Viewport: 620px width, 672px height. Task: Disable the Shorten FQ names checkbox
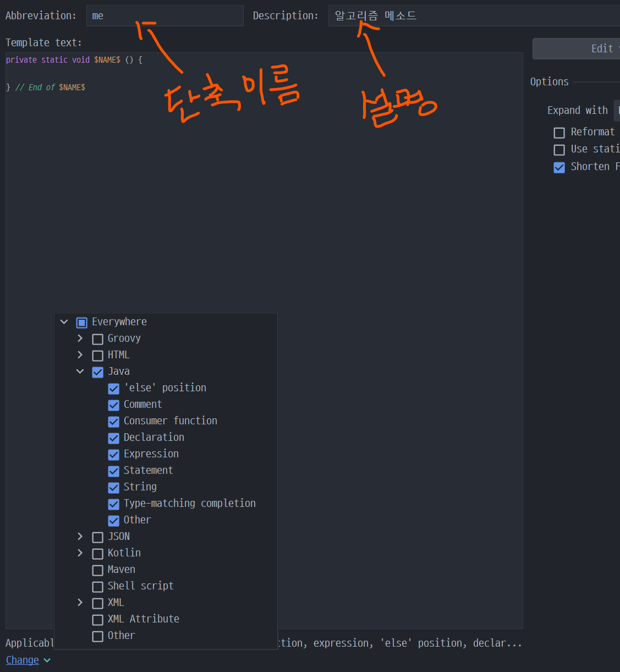559,167
